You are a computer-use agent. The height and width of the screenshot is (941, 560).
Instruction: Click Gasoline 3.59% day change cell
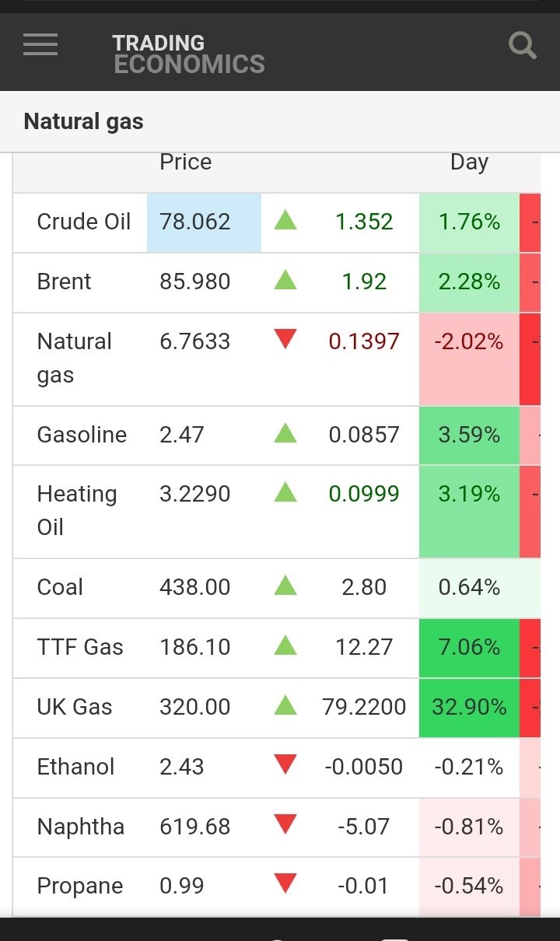(x=468, y=435)
